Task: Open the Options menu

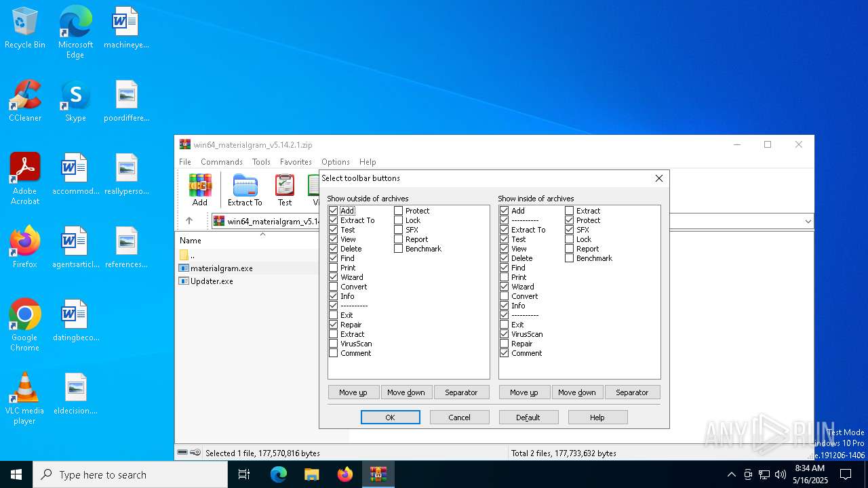Action: 336,162
